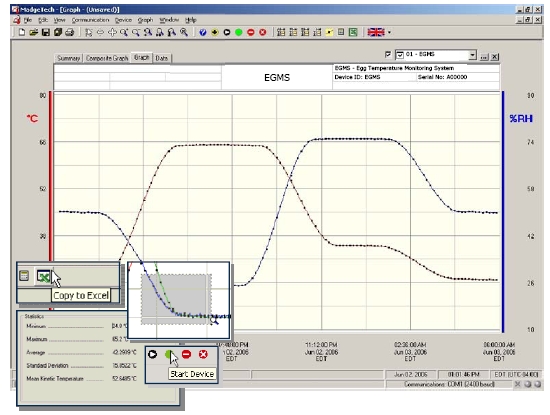
Task: Click the Print icon in toolbar
Action: coord(70,32)
